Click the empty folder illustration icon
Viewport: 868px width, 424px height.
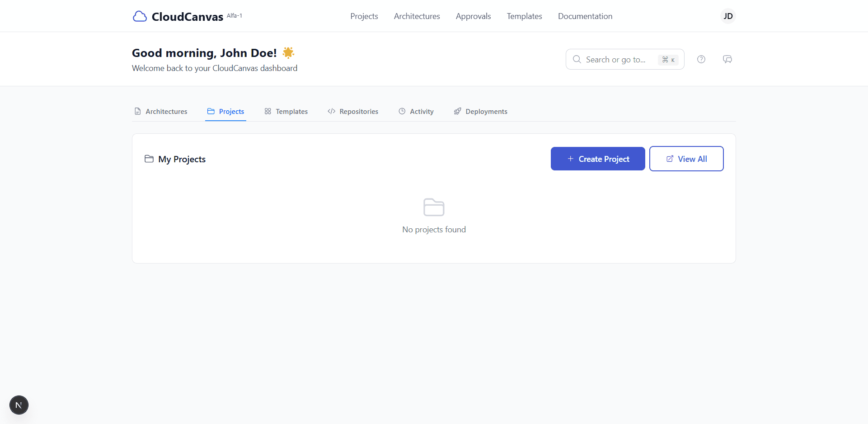(433, 207)
